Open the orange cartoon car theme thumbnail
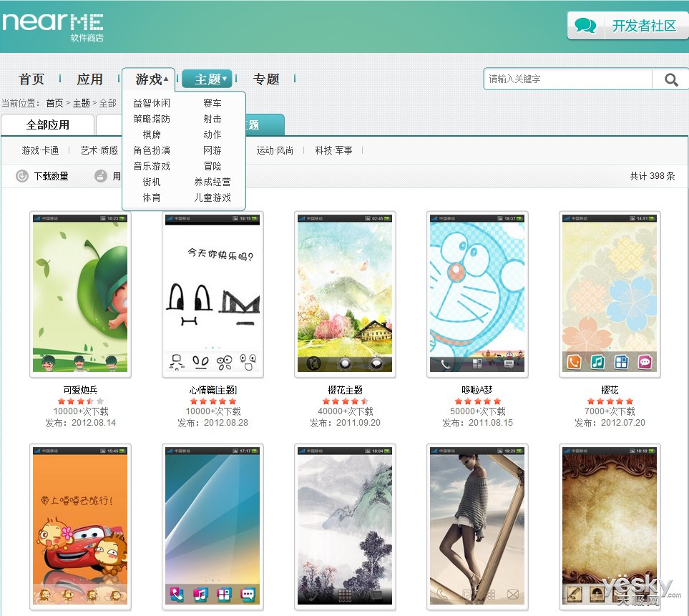Image resolution: width=689 pixels, height=616 pixels. pyautogui.click(x=80, y=527)
